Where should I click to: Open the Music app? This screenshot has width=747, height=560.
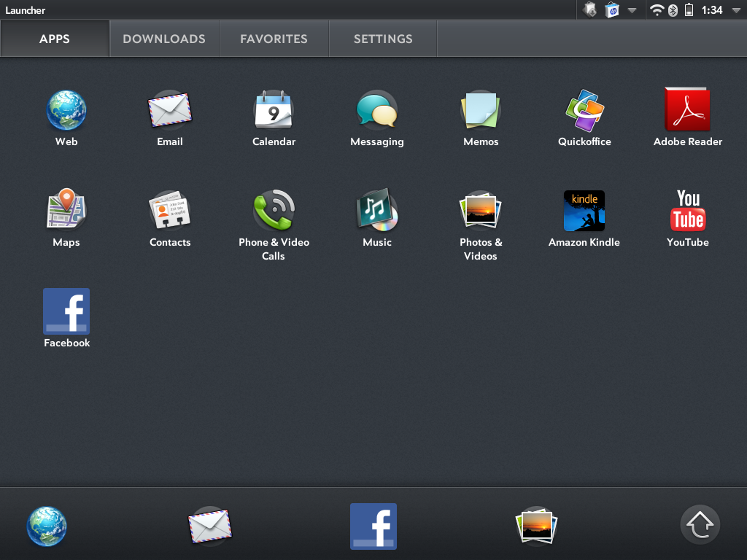377,209
